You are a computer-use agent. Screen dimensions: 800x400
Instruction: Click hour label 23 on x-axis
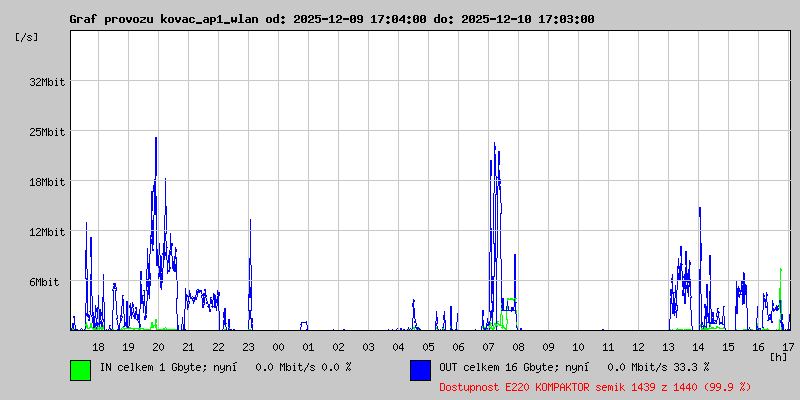248,347
